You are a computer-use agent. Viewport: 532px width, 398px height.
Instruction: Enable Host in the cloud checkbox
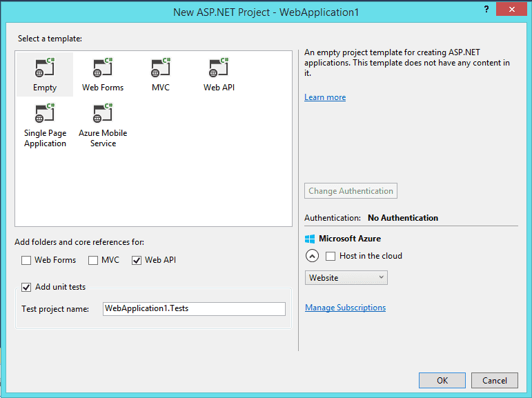point(331,256)
